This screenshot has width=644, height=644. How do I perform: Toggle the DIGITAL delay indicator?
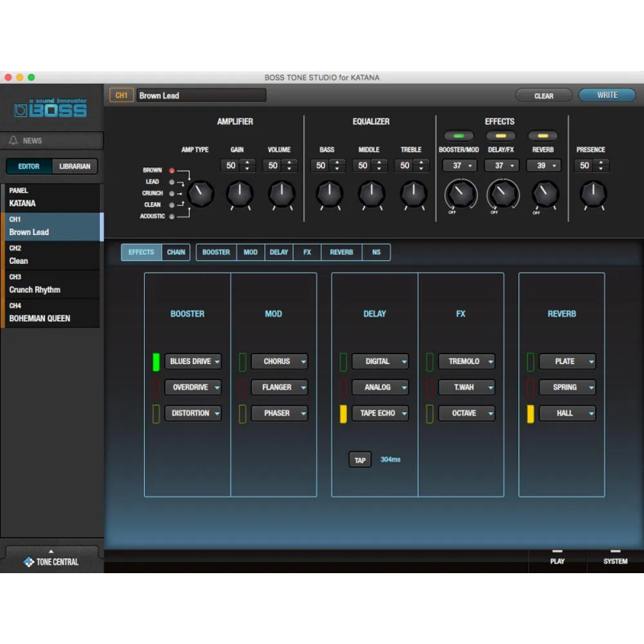click(x=344, y=361)
